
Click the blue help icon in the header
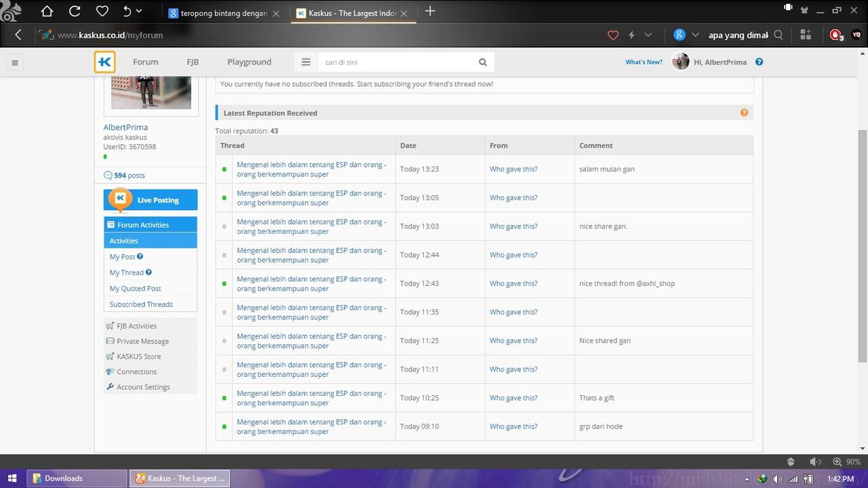(x=759, y=62)
